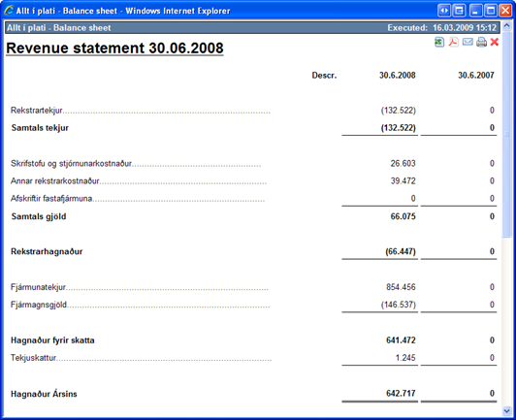The image size is (516, 420).
Task: Close report with red X icon
Action: pos(495,42)
